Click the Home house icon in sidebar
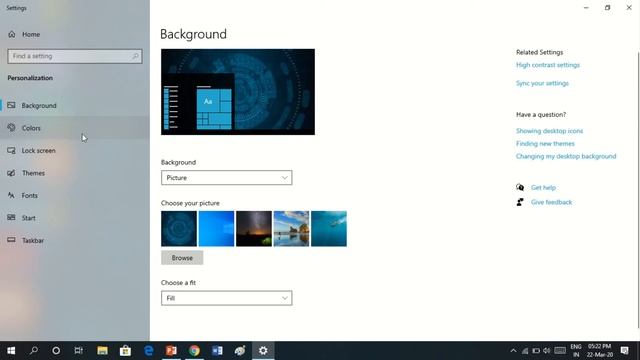 11,34
